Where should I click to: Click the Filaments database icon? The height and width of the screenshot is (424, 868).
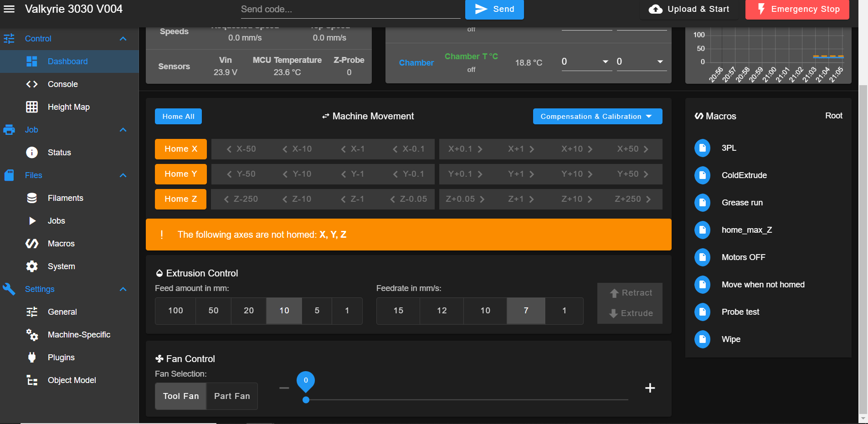[32, 198]
